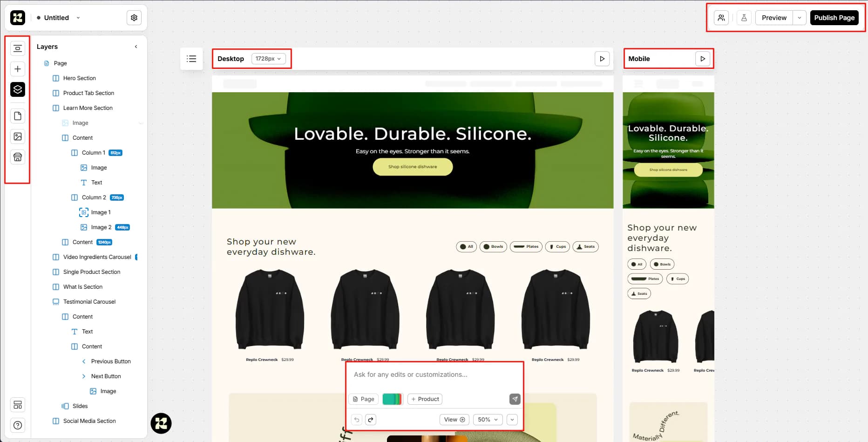Click the Page context chip
The width and height of the screenshot is (868, 442).
tap(364, 399)
